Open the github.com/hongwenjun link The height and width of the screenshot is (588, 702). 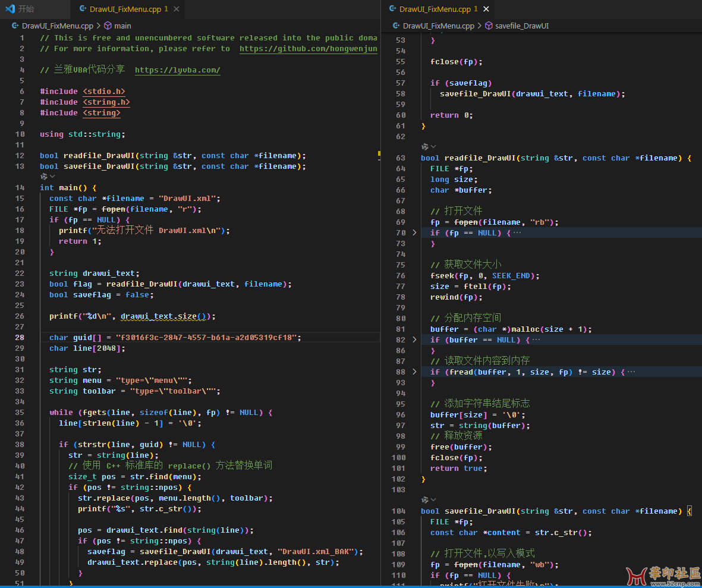pyautogui.click(x=308, y=49)
